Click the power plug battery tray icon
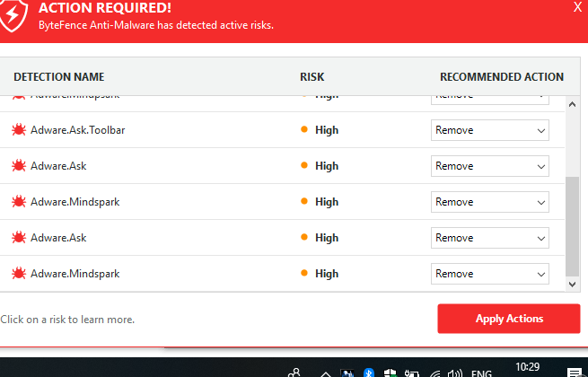 (x=411, y=373)
